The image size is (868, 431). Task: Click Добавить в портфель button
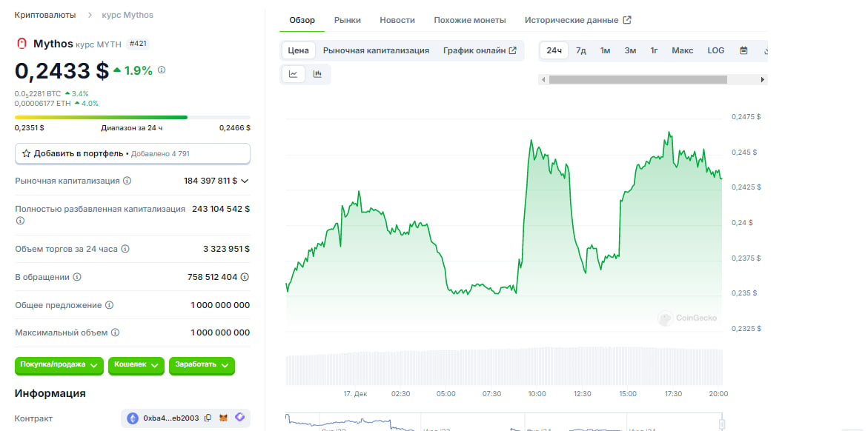point(132,153)
